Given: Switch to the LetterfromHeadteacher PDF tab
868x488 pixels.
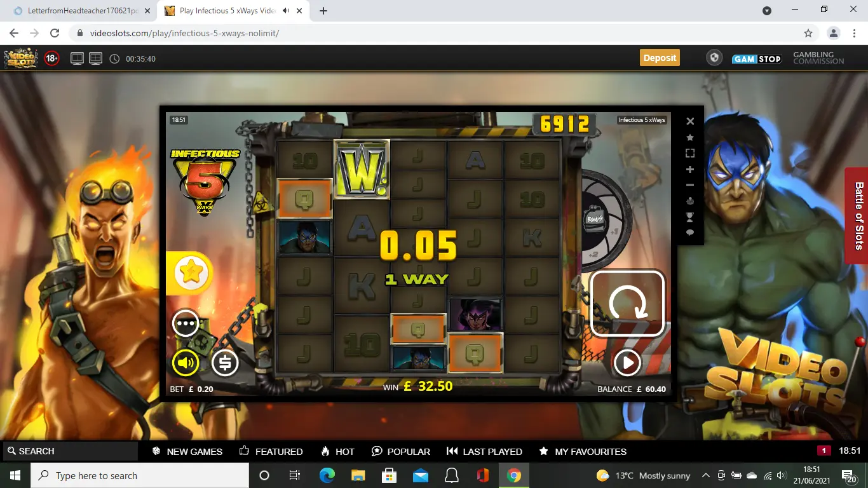Looking at the screenshot, I should coord(83,11).
